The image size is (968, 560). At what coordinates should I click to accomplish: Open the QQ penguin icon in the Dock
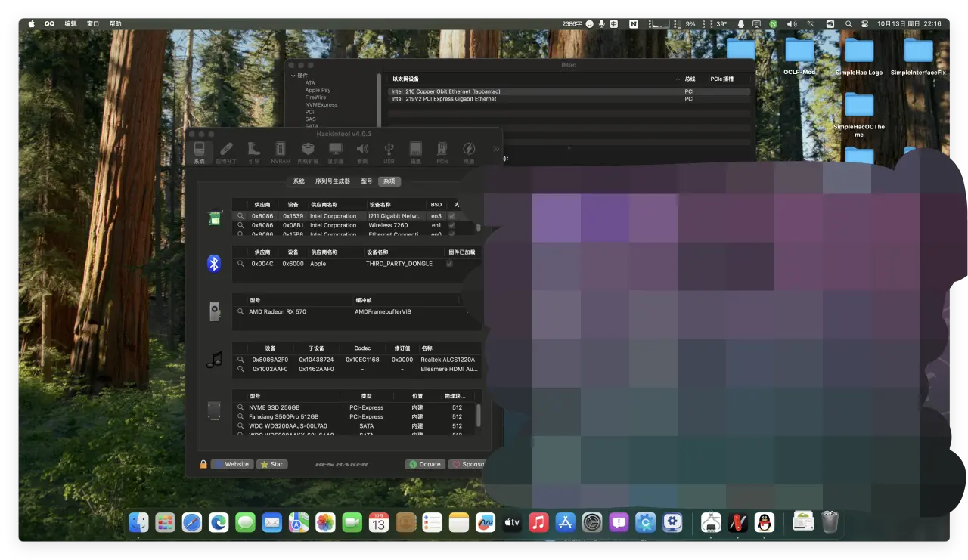[765, 522]
